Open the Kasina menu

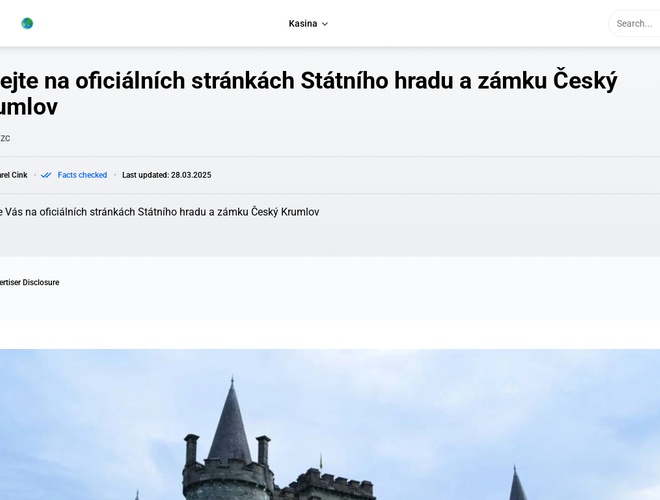[303, 24]
